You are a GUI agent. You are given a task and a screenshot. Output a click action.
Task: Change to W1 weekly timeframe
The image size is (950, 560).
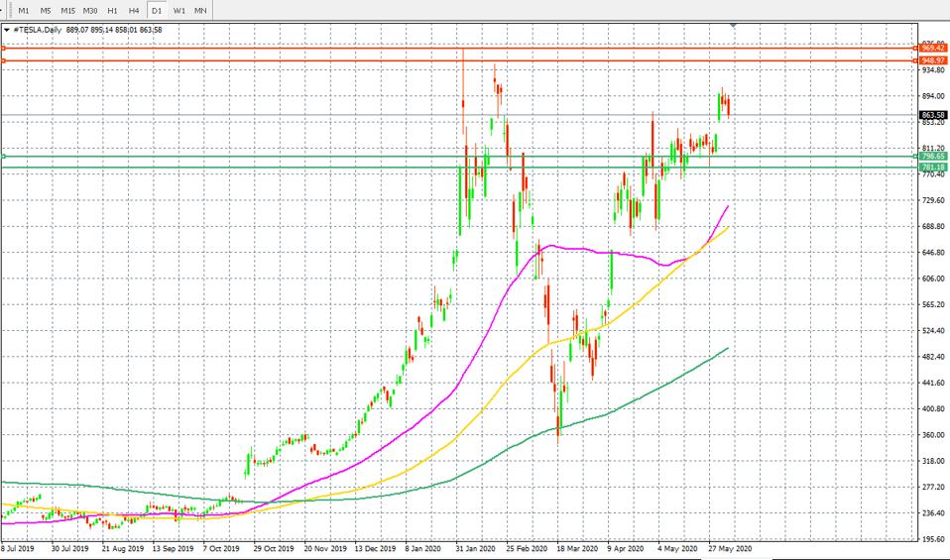pyautogui.click(x=178, y=10)
